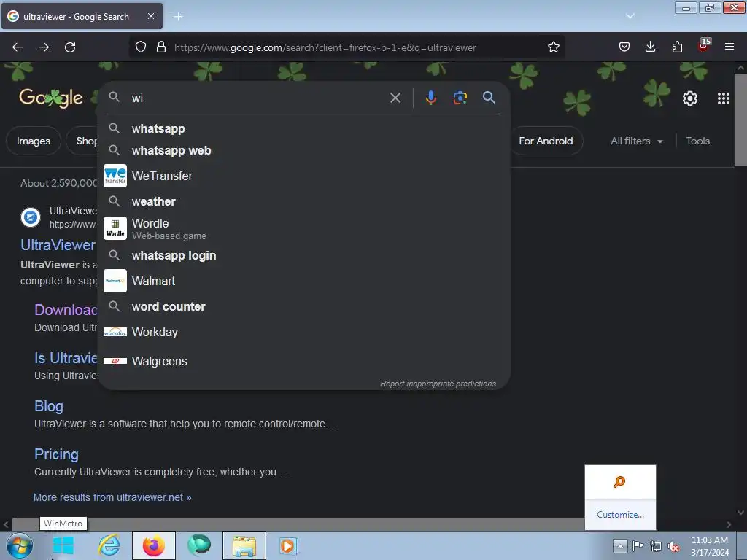Open the green chat bubble taskbar app

(199, 545)
